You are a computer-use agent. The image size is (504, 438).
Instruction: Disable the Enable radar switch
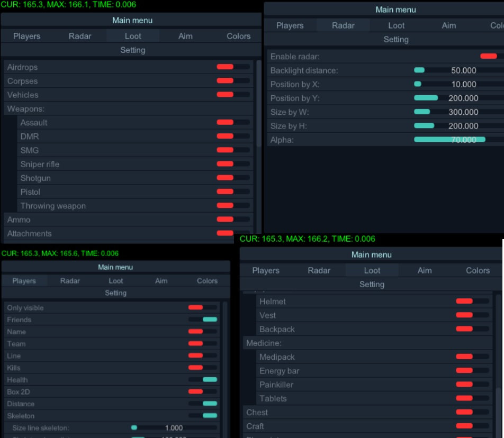488,56
